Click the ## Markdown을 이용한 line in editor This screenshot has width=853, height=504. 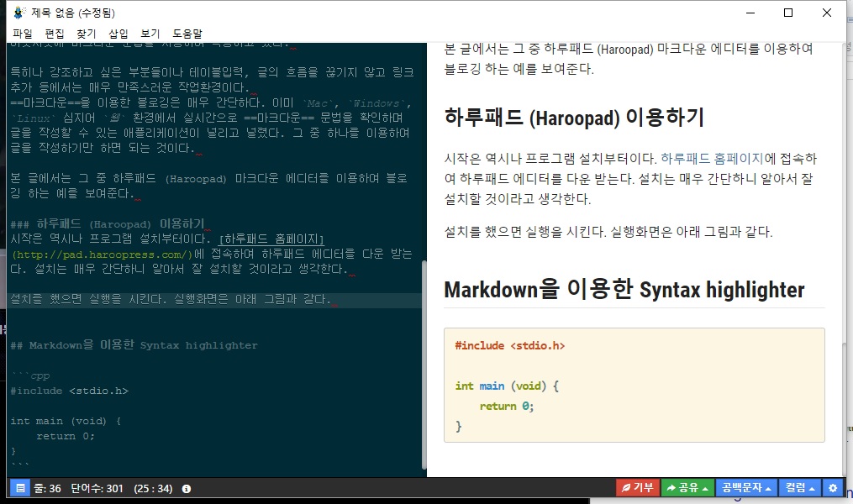pos(134,344)
